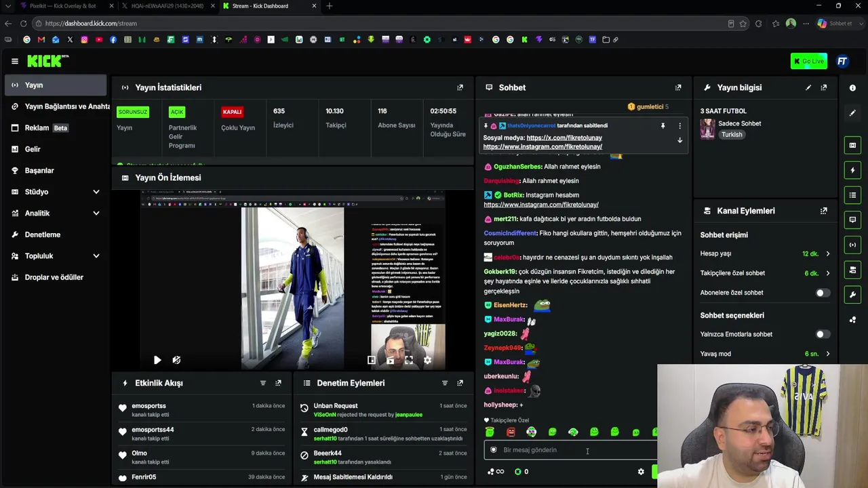This screenshot has height=488, width=868.
Task: Select Yayın in the sidebar
Action: tap(55, 85)
